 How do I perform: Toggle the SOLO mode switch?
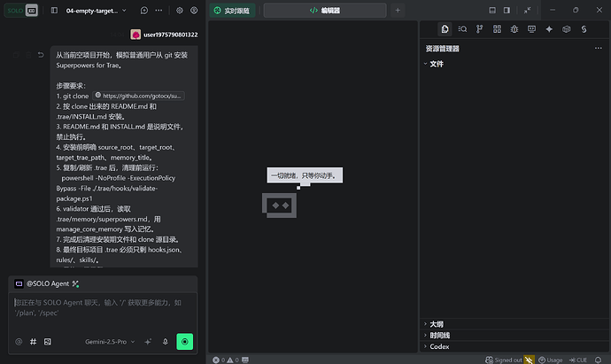point(21,11)
